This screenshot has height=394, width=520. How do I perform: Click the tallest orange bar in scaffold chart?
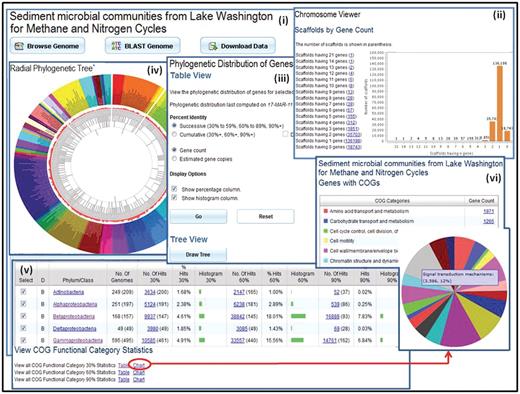point(500,103)
